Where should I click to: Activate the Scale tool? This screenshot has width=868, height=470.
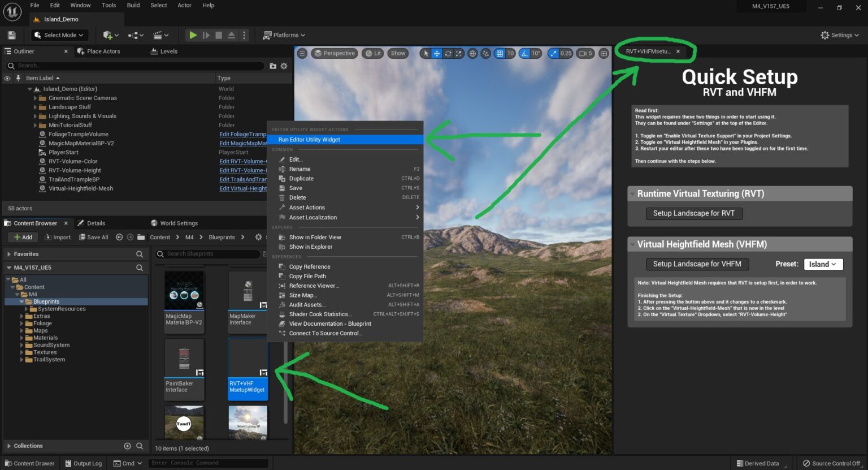[459, 53]
